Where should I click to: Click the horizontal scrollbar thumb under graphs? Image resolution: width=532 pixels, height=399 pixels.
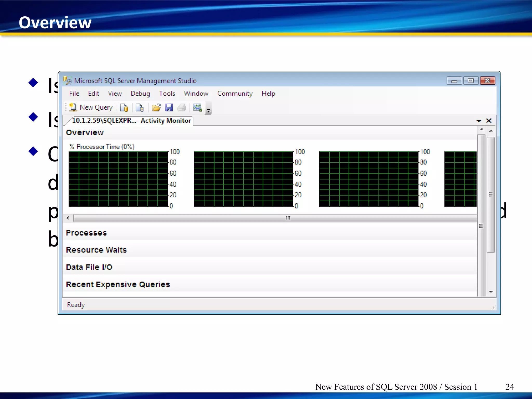pos(275,218)
